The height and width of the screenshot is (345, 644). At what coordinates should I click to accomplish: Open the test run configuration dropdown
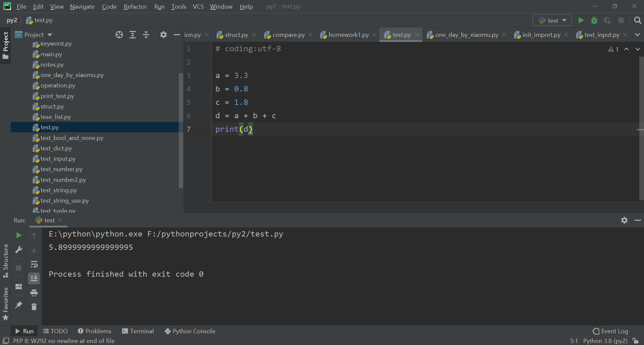[552, 20]
